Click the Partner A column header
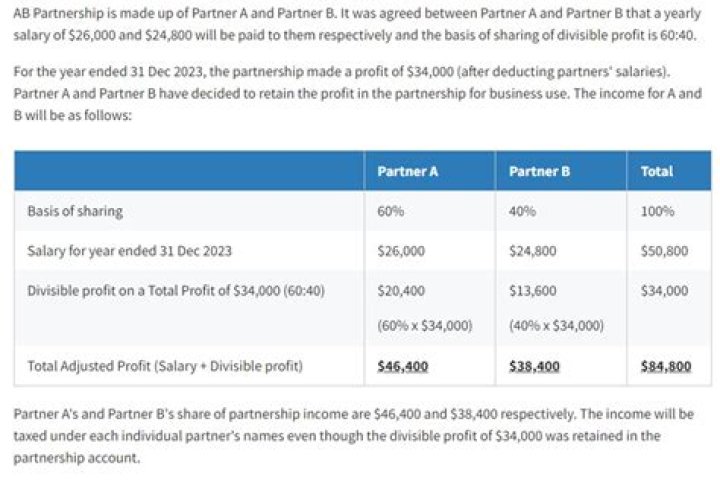The height and width of the screenshot is (486, 720). coord(407,171)
